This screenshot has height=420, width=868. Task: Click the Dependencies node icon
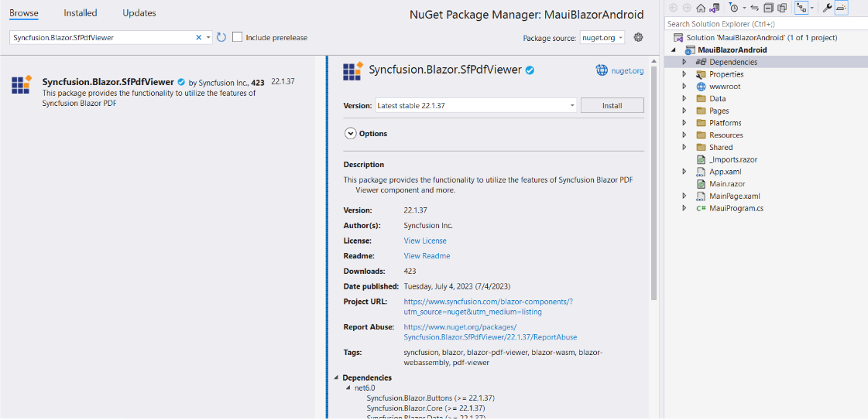click(701, 62)
